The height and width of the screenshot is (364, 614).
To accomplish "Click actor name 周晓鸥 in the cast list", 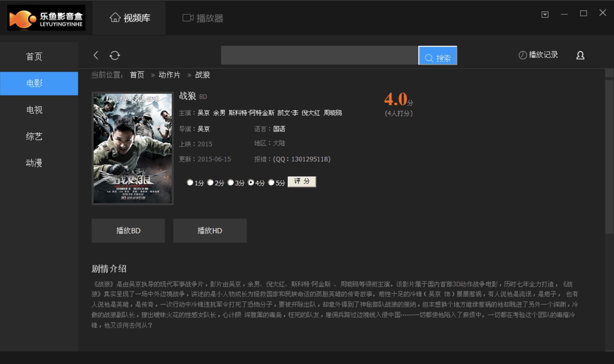I will pos(333,113).
